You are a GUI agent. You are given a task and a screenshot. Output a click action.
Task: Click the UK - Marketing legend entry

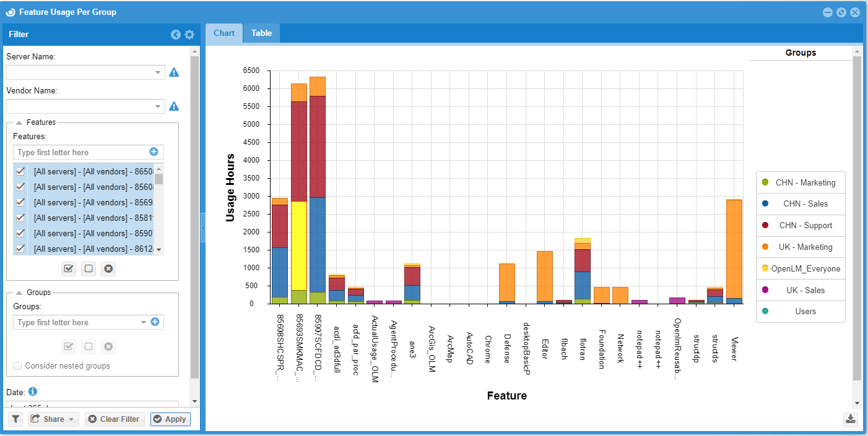800,247
